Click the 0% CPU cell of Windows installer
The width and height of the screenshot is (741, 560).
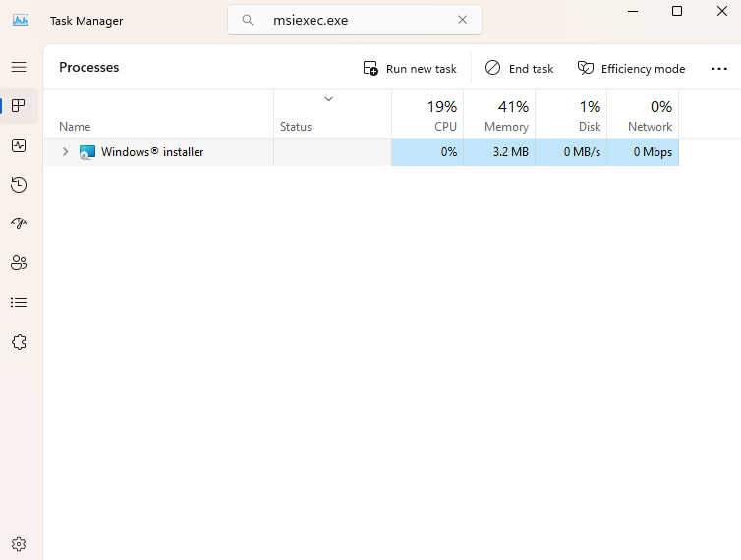pyautogui.click(x=427, y=152)
